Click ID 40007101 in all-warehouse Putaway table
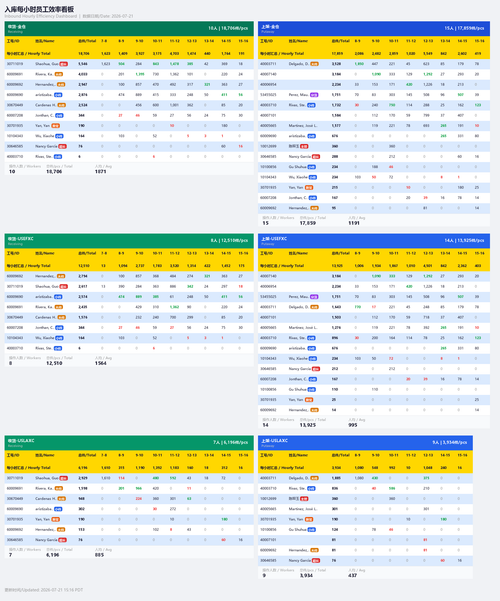The image size is (500, 601). coord(268,115)
